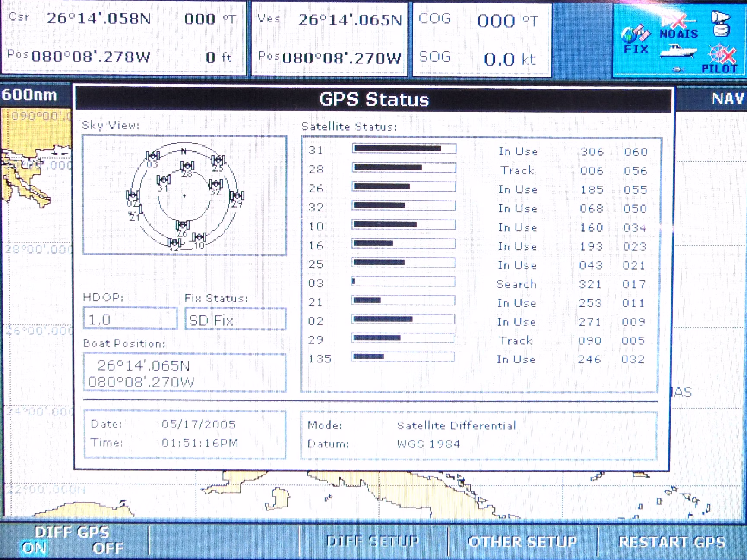Click RESTART GPS softkey

click(671, 542)
